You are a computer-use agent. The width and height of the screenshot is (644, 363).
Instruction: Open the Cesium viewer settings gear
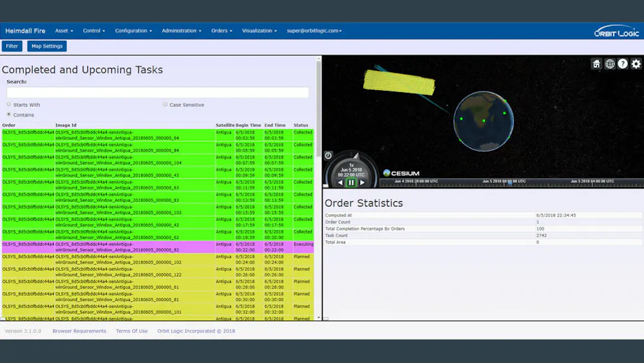click(636, 64)
